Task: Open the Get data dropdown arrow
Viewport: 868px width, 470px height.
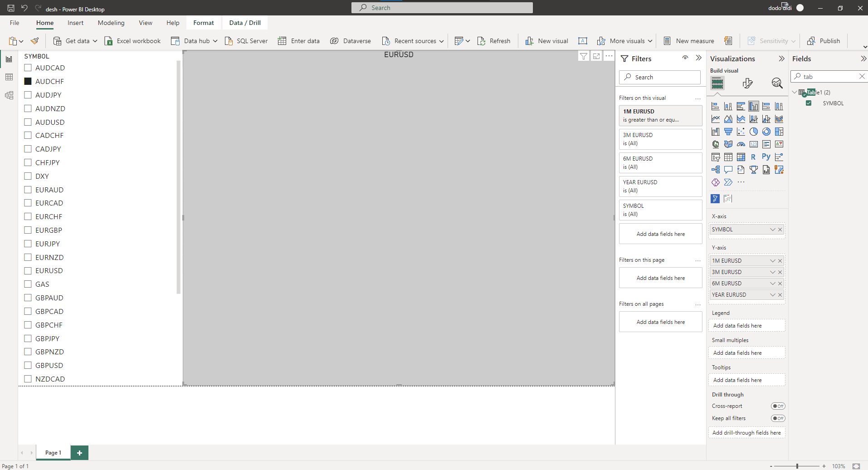Action: pos(95,41)
